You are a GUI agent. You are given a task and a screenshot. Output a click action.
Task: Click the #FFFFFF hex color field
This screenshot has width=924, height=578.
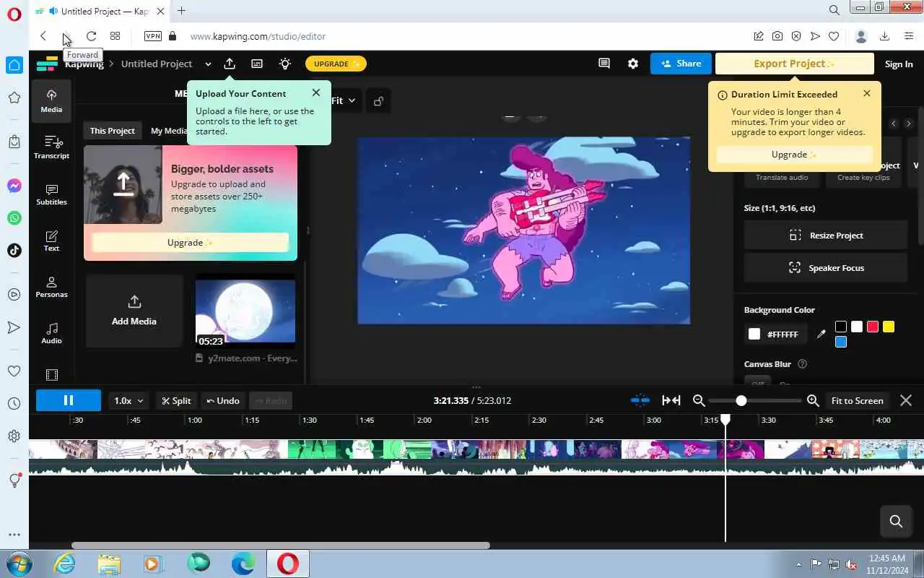pyautogui.click(x=783, y=335)
